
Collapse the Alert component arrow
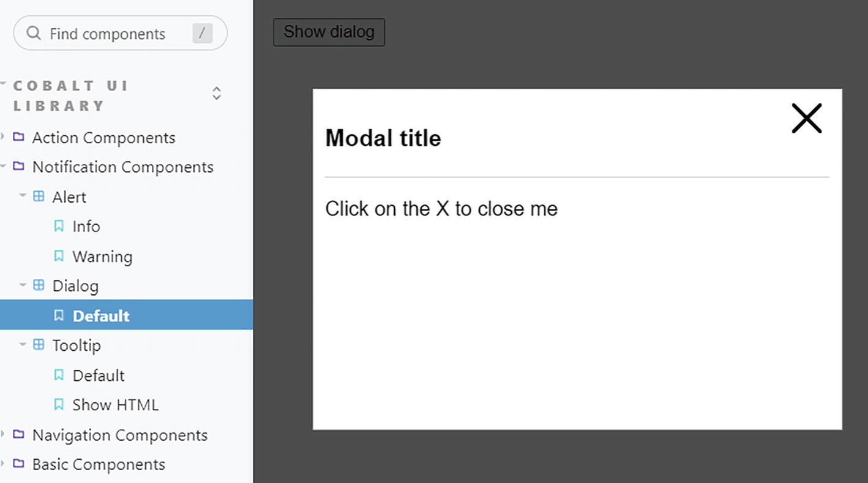tap(23, 196)
